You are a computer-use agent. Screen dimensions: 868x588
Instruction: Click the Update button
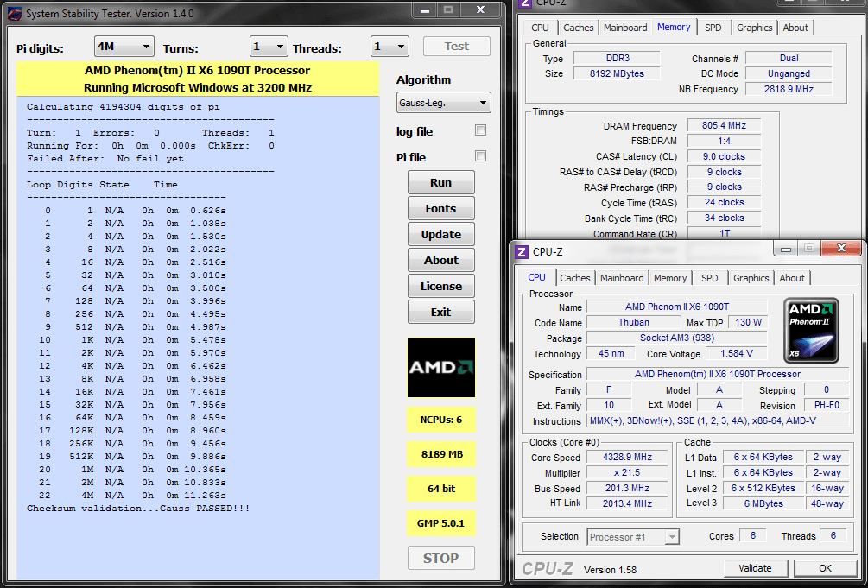(441, 234)
